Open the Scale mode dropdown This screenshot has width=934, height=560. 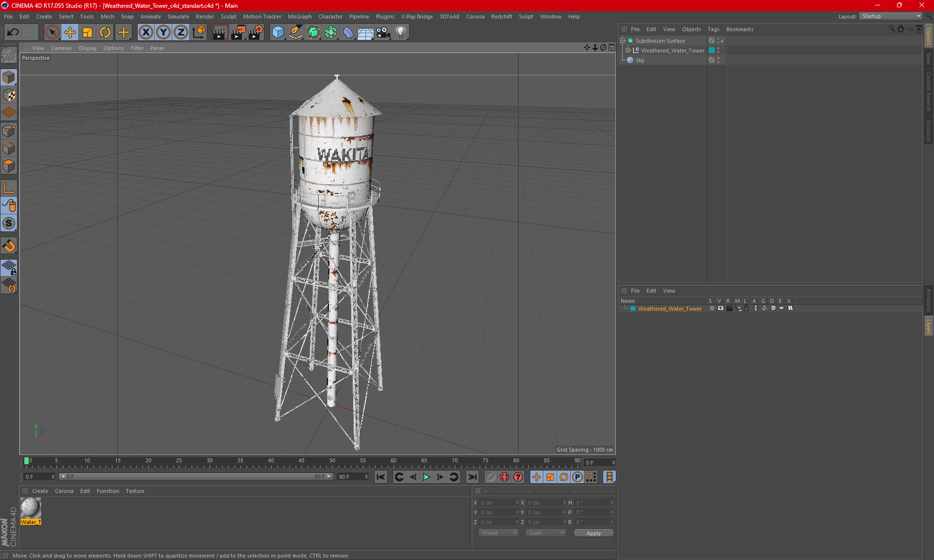(x=546, y=533)
